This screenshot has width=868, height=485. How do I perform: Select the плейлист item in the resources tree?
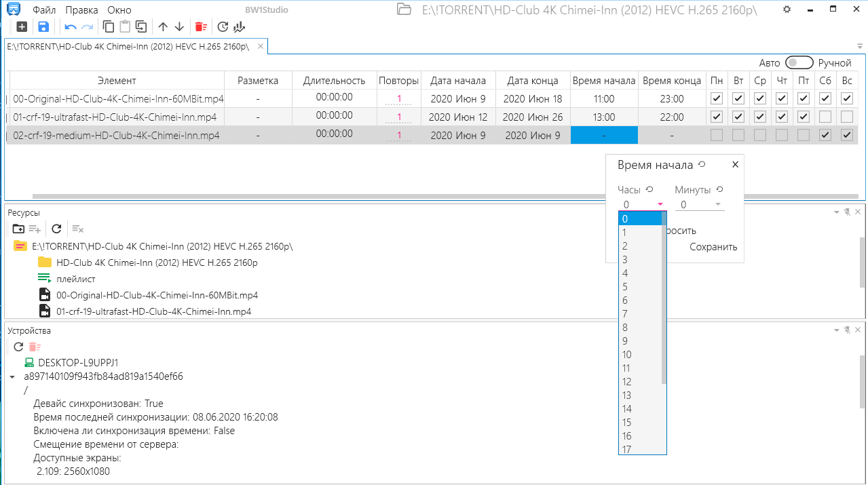pyautogui.click(x=75, y=279)
